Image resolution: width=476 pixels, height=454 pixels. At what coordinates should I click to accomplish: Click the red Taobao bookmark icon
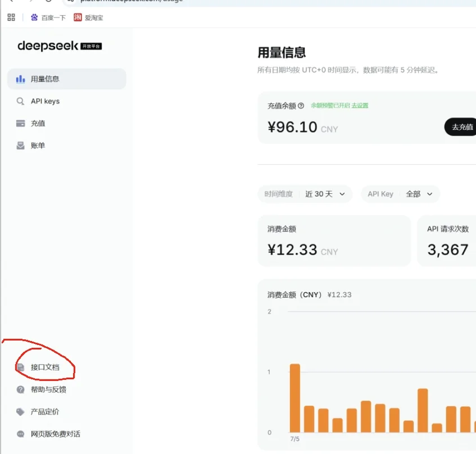[x=78, y=17]
